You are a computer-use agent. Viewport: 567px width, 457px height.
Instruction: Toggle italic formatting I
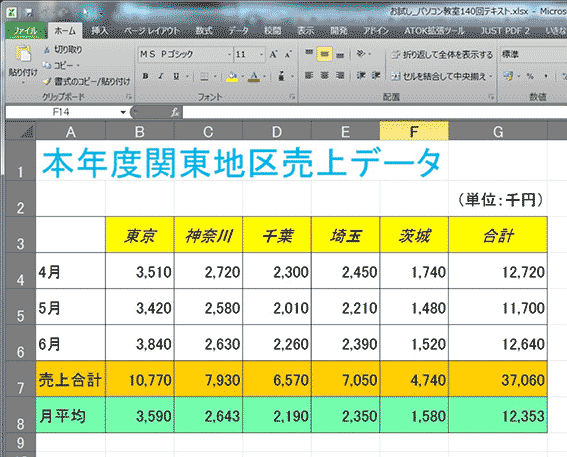pyautogui.click(x=161, y=76)
